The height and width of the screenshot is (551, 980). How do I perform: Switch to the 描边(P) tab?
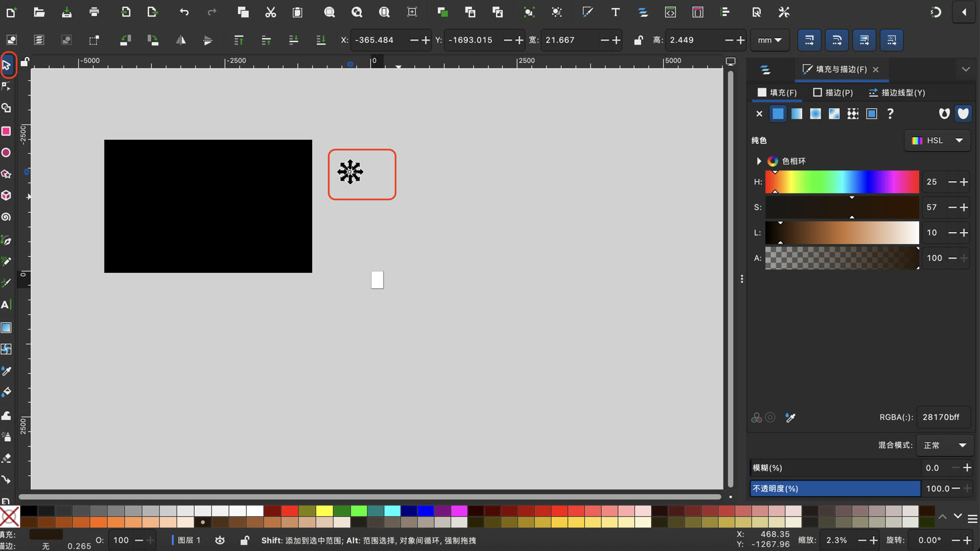832,92
